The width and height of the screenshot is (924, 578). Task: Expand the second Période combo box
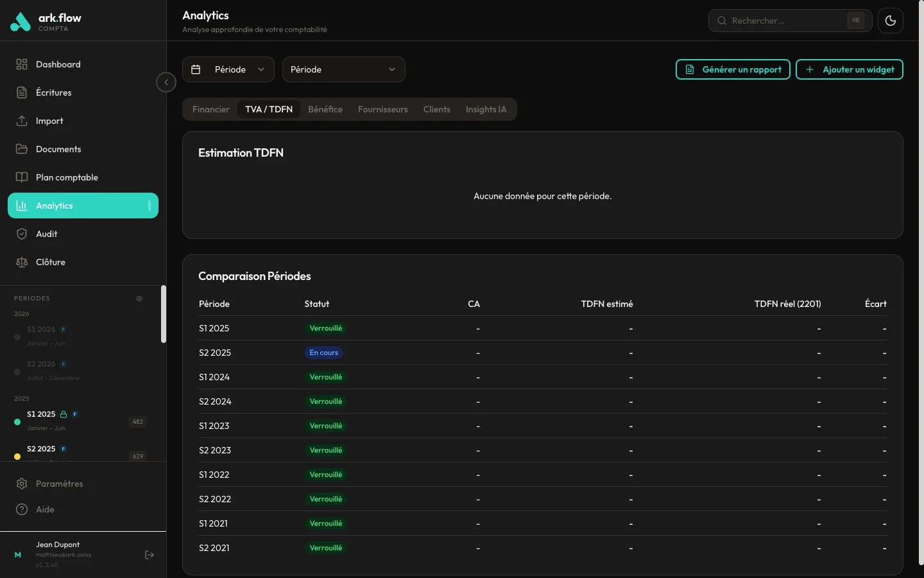click(343, 69)
